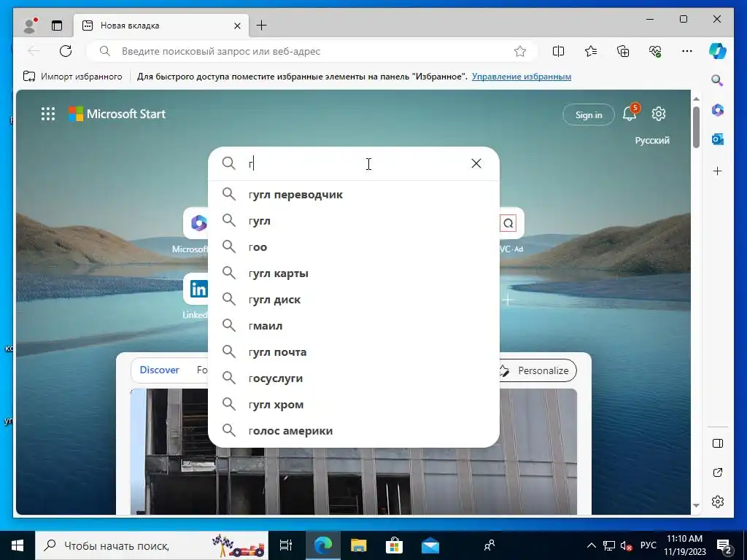Clear the search box with X

coord(476,163)
